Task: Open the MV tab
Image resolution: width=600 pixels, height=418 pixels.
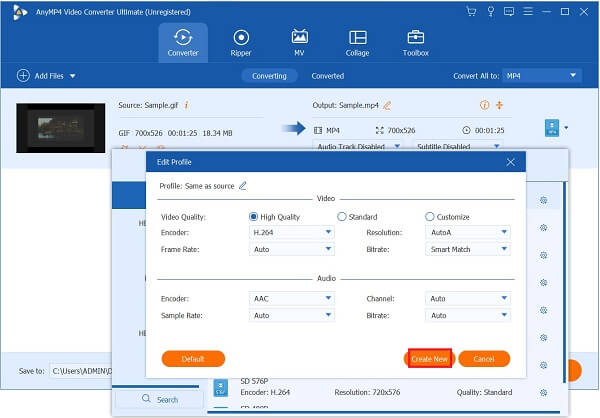Action: point(299,43)
